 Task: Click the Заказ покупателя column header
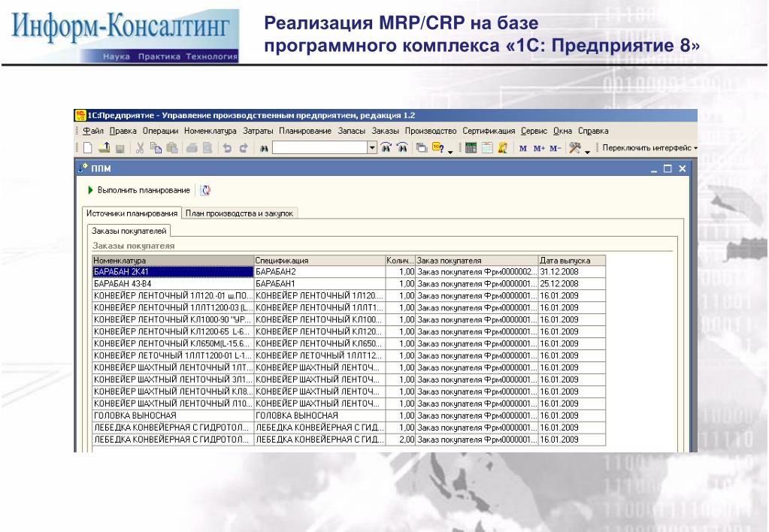[477, 260]
